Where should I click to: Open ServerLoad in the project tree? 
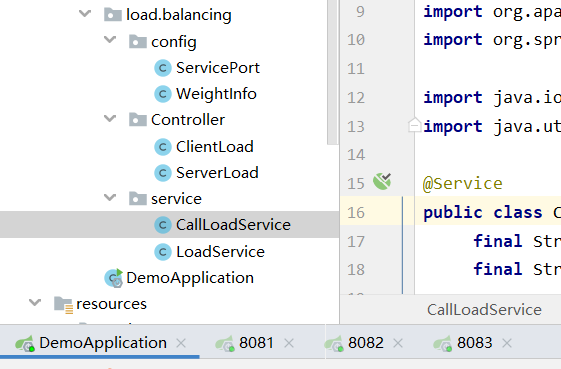(x=217, y=173)
